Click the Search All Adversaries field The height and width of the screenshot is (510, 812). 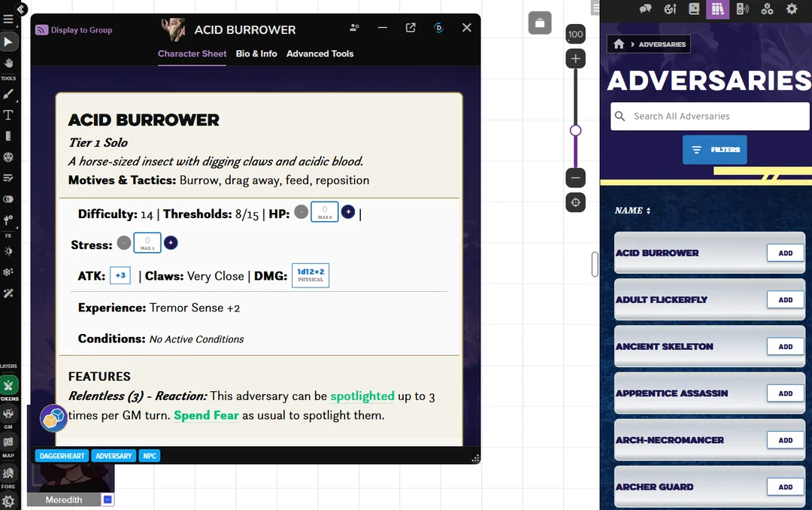[709, 116]
